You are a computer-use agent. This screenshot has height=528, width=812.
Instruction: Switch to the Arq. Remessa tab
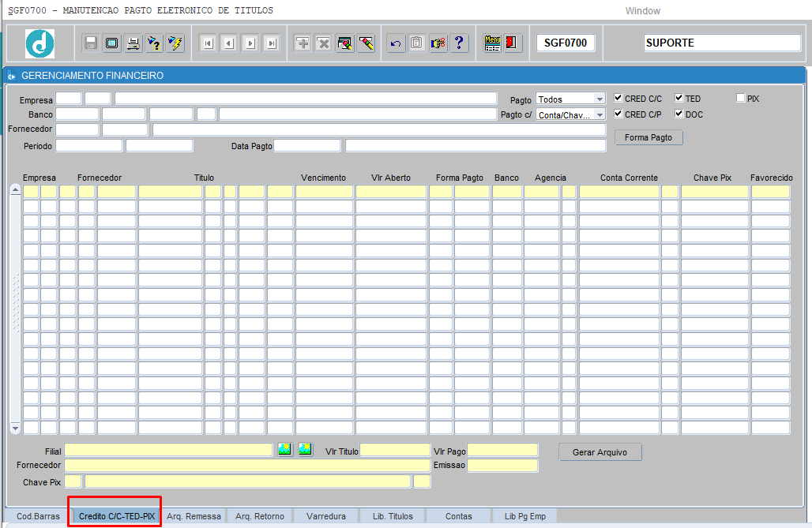pos(194,516)
